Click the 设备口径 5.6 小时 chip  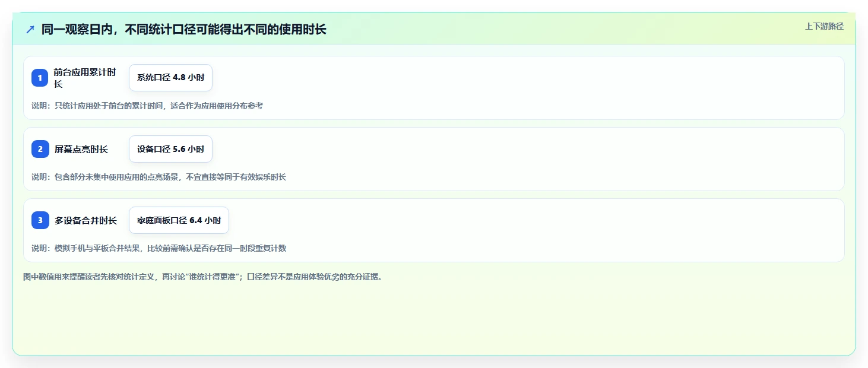170,149
